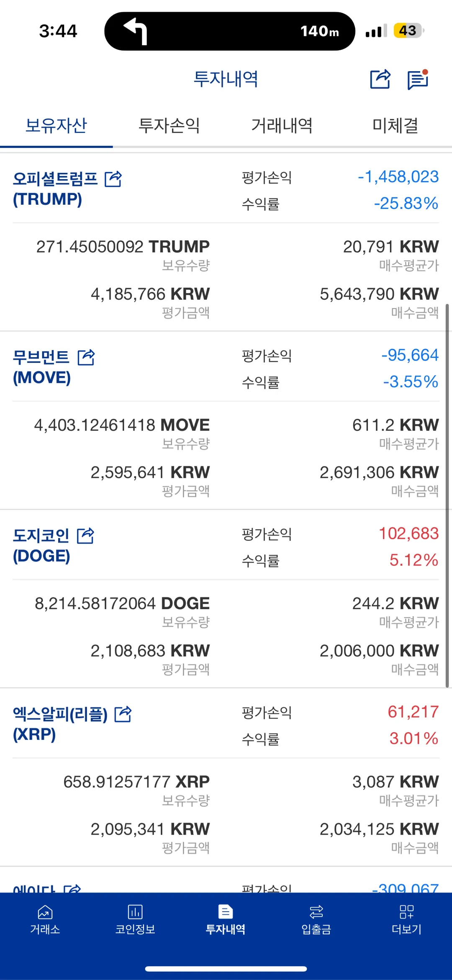This screenshot has width=452, height=980.
Task: Select the 미체결 tab
Action: pyautogui.click(x=395, y=126)
